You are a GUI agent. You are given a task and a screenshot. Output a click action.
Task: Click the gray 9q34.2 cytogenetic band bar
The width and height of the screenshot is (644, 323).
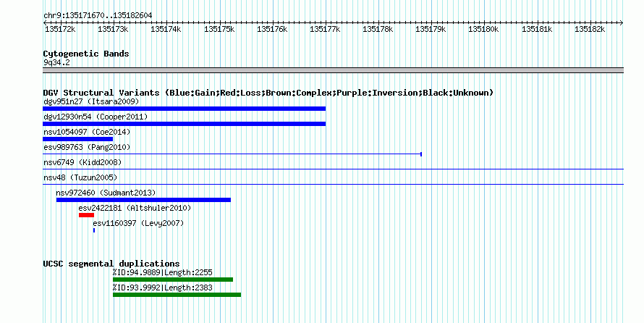(333, 70)
